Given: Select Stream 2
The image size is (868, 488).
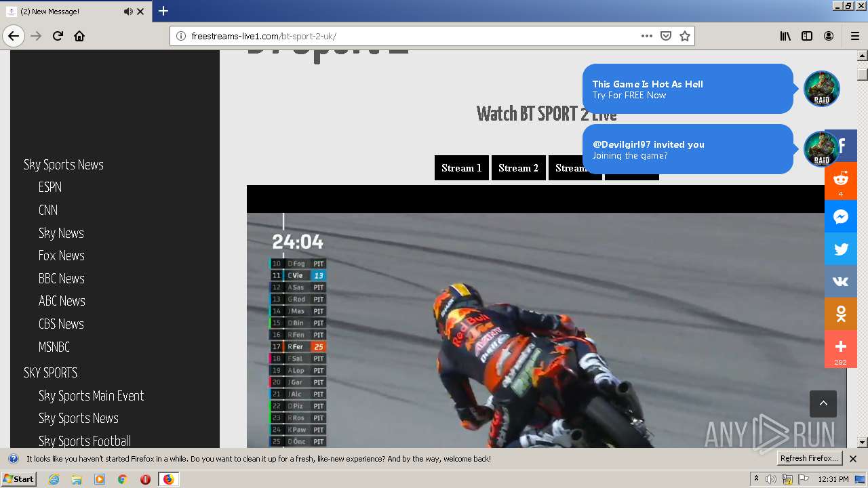Looking at the screenshot, I should pyautogui.click(x=519, y=168).
